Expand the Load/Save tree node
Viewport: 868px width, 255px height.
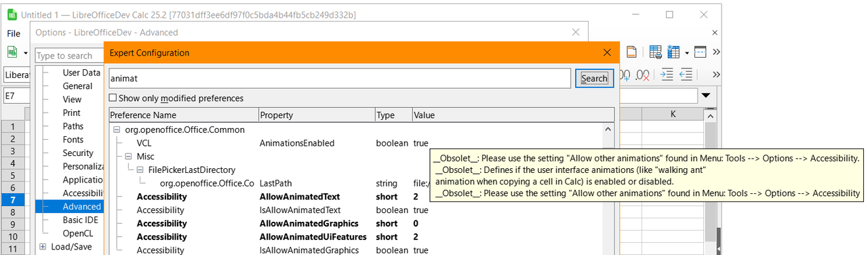click(43, 247)
